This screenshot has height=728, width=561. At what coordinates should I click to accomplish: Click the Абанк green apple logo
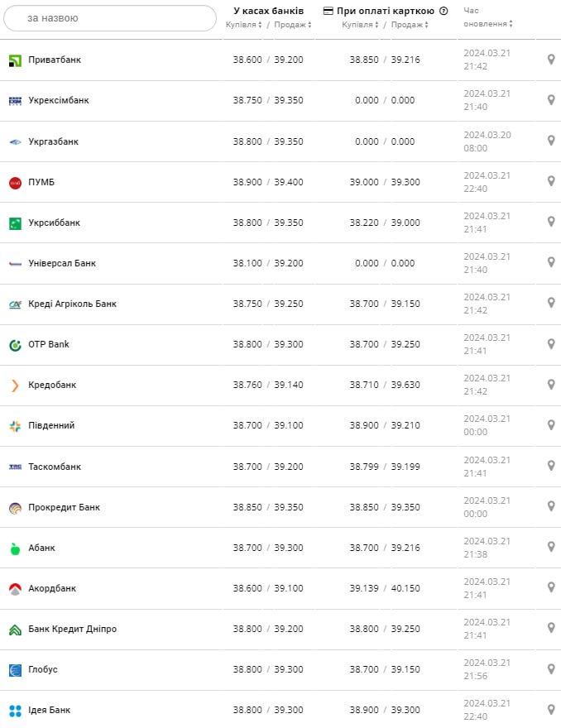coord(15,548)
